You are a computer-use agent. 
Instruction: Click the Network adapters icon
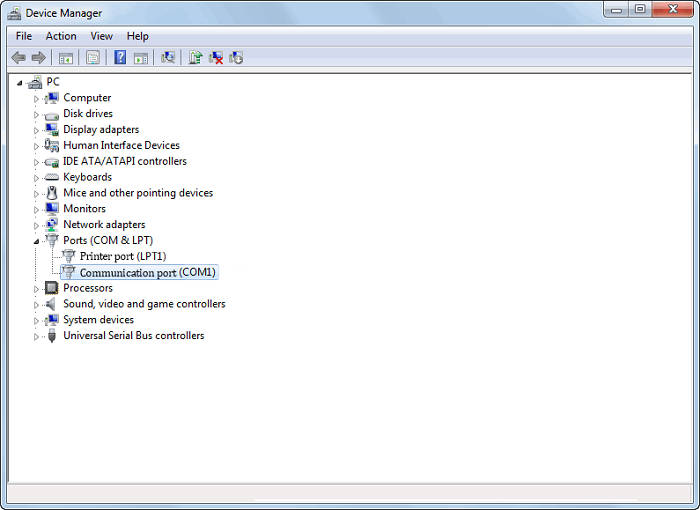pos(52,225)
